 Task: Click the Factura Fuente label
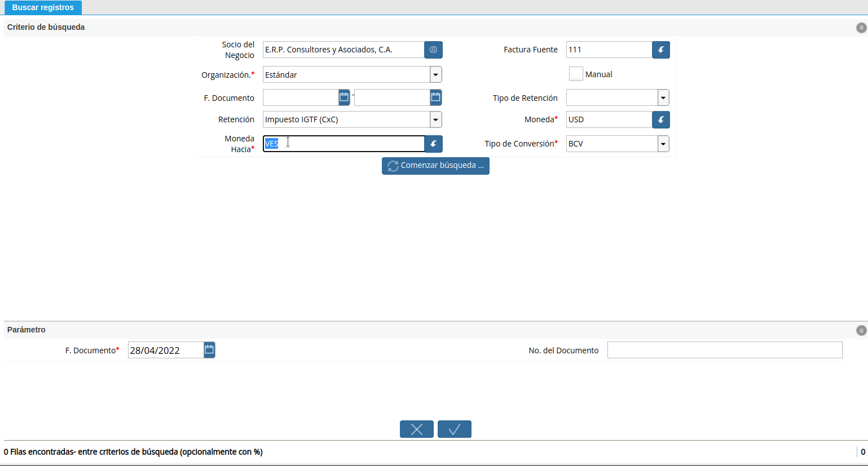(x=531, y=50)
